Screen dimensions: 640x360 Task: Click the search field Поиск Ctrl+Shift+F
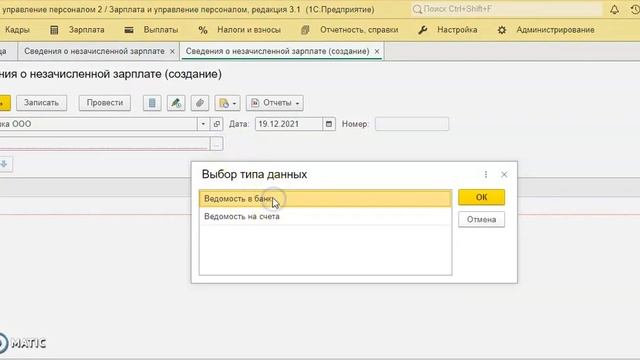pyautogui.click(x=506, y=9)
